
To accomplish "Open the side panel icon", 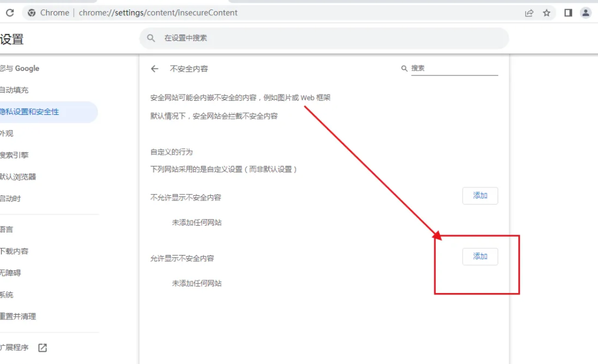I will [568, 13].
